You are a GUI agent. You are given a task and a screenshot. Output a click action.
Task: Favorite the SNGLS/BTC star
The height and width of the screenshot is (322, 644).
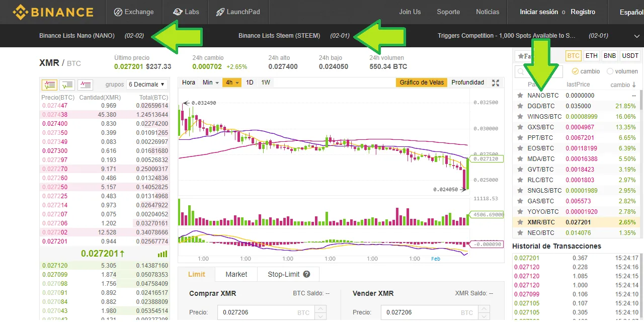pos(520,190)
